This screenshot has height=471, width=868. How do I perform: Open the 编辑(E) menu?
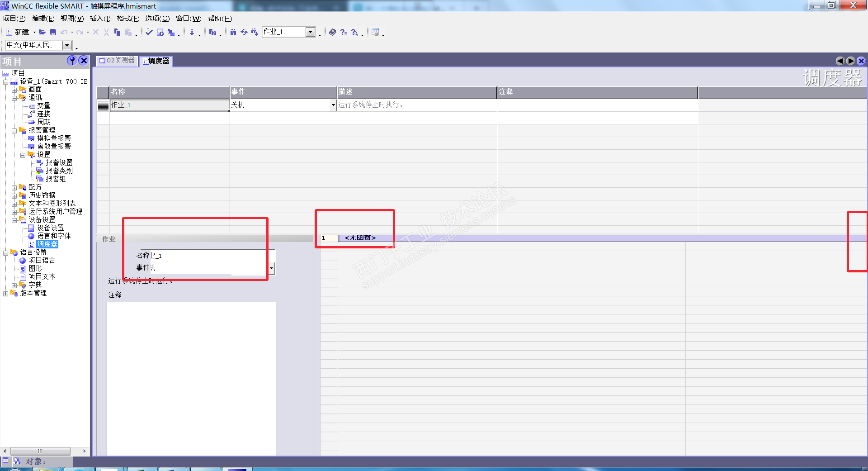pyautogui.click(x=43, y=19)
